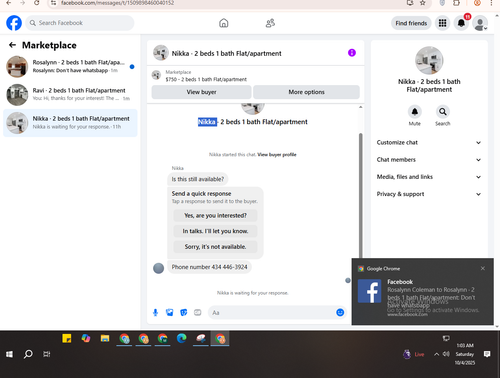Image resolution: width=500 pixels, height=378 pixels.
Task: Open Microsoft Edge in the taskbar
Action: 182,338
